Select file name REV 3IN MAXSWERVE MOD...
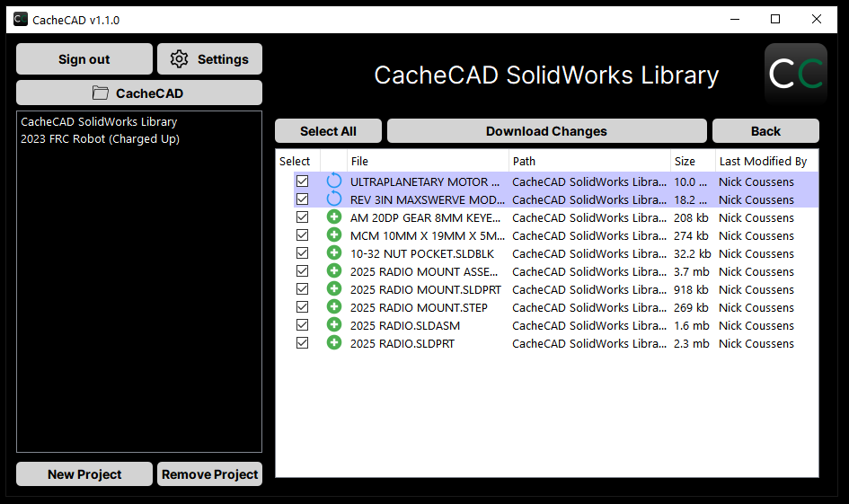Viewport: 849px width, 504px height. tap(428, 199)
